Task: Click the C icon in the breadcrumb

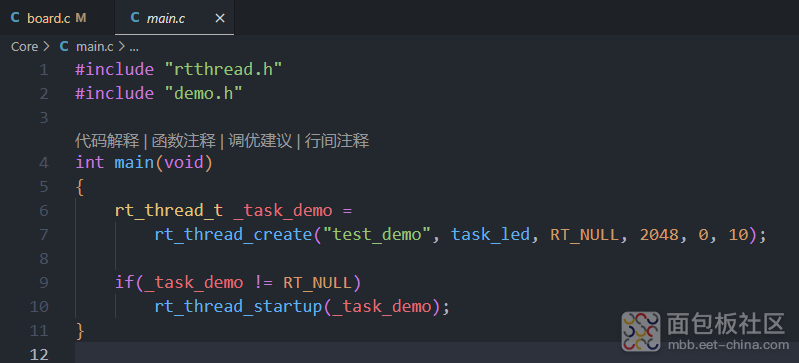Action: [x=64, y=46]
